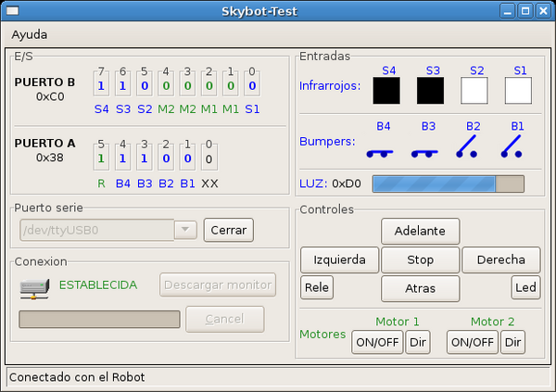Image resolution: width=556 pixels, height=392 pixels.
Task: Click the white S1 infrared sensor indicator
Action: pyautogui.click(x=518, y=90)
